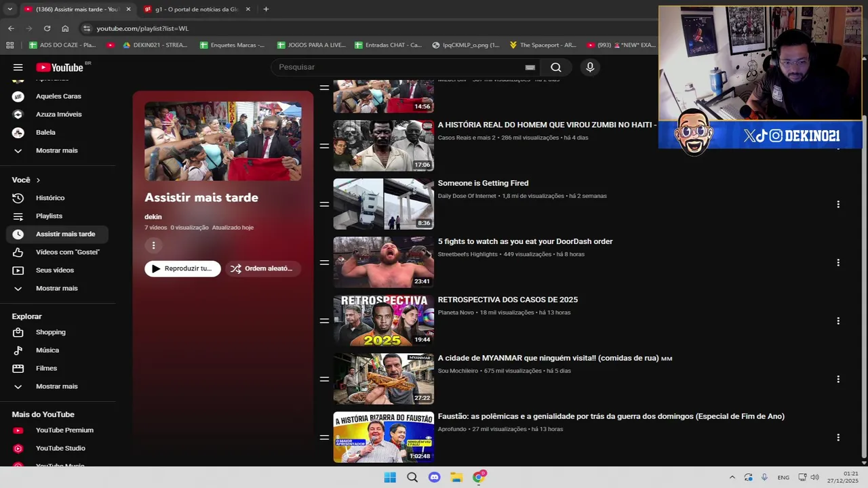868x488 pixels.
Task: Click the browser address bar
Action: pyautogui.click(x=366, y=28)
